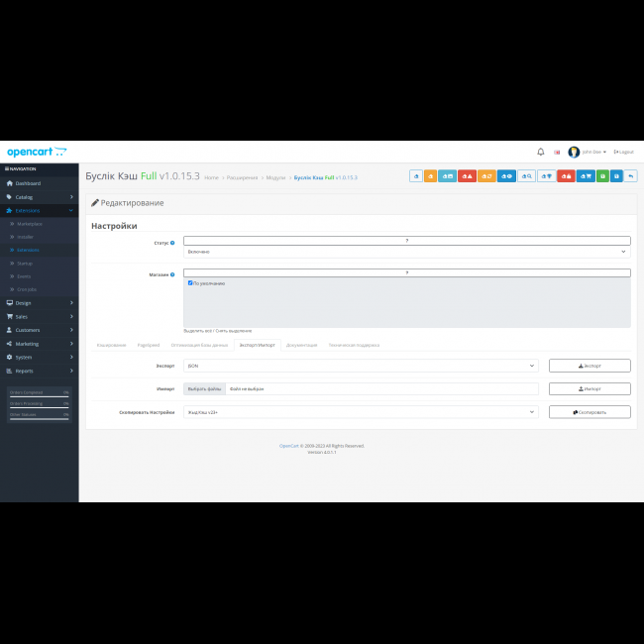The width and height of the screenshot is (644, 644).
Task: Open the Статус dropdown showing Включено
Action: (x=406, y=252)
